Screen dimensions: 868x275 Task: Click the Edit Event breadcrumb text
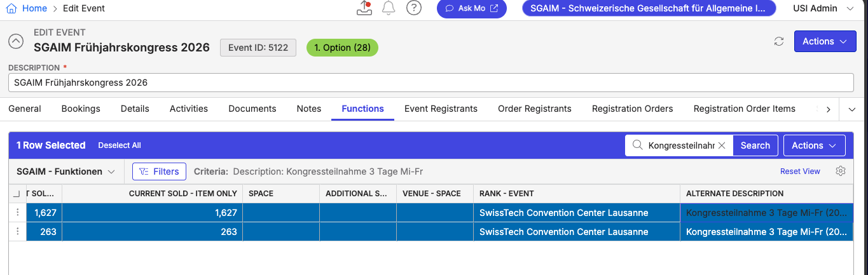click(x=83, y=8)
